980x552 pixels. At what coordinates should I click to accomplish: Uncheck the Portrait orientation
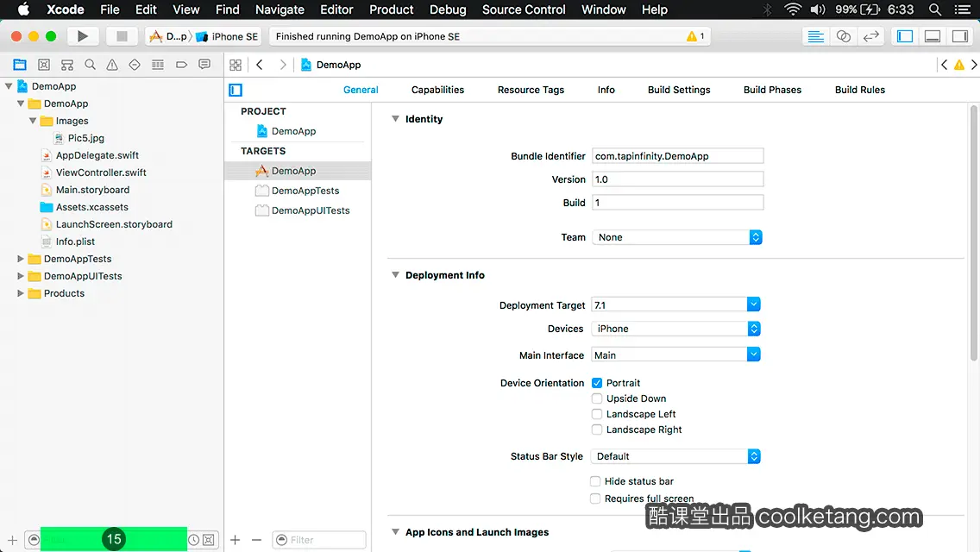click(597, 383)
